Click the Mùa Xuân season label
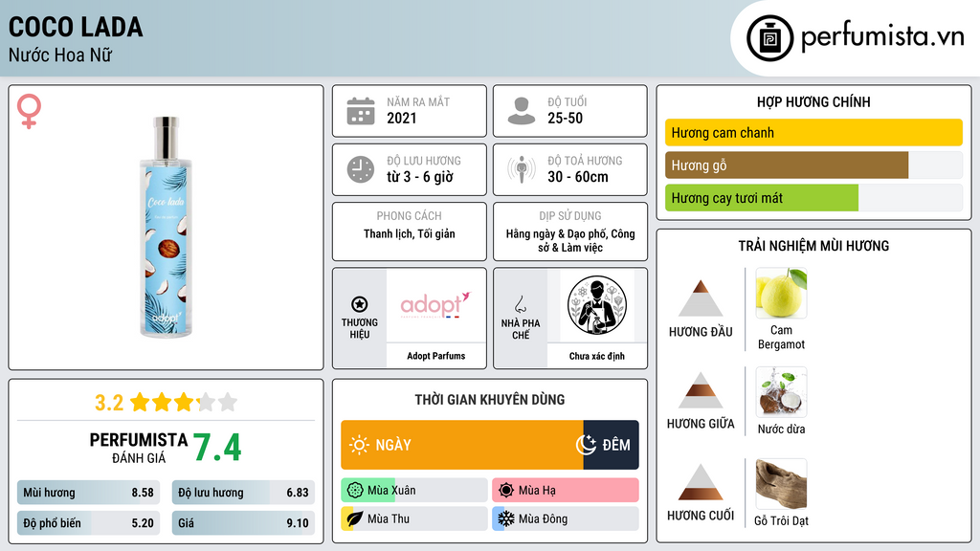Viewport: 980px width, 551px height. [x=391, y=491]
